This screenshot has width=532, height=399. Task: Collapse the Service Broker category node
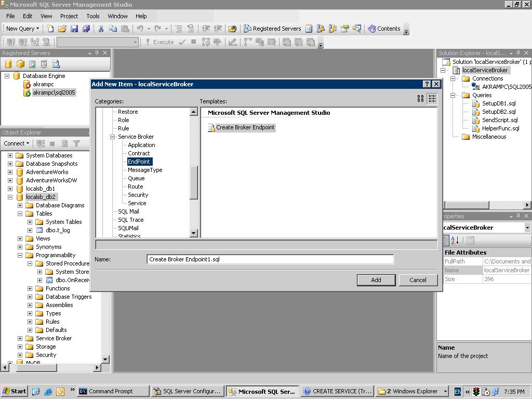112,137
